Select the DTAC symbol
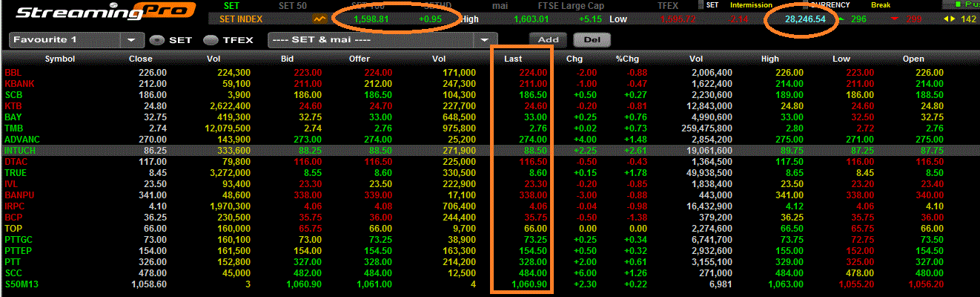 click(x=16, y=162)
